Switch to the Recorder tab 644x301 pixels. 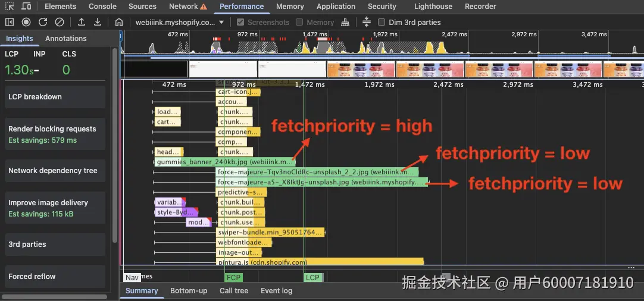tap(480, 6)
